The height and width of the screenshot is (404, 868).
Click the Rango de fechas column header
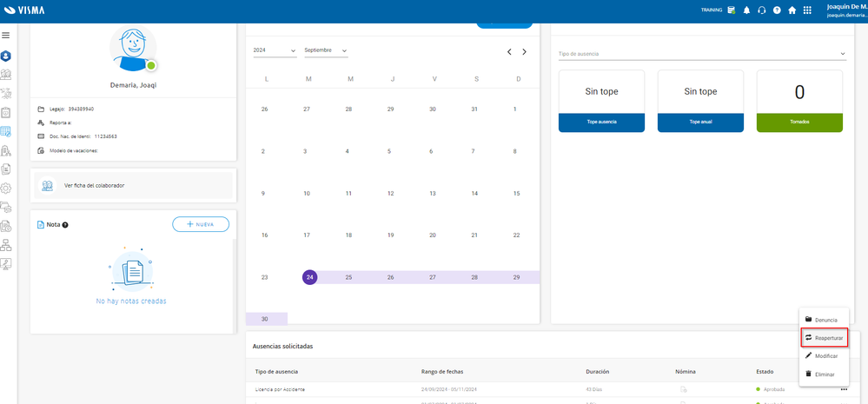(441, 371)
